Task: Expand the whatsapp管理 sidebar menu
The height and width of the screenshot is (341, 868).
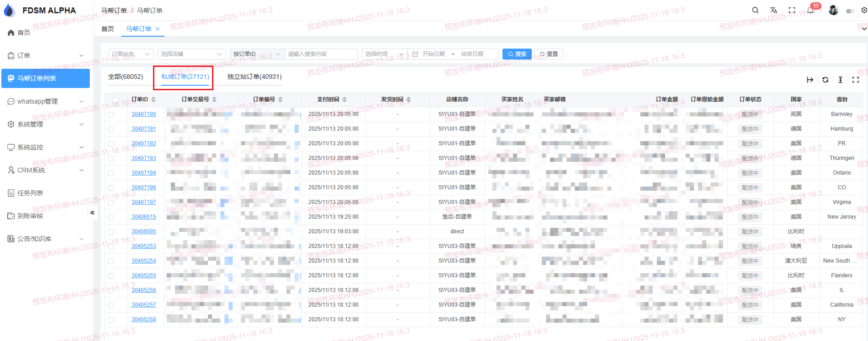Action: pos(46,101)
